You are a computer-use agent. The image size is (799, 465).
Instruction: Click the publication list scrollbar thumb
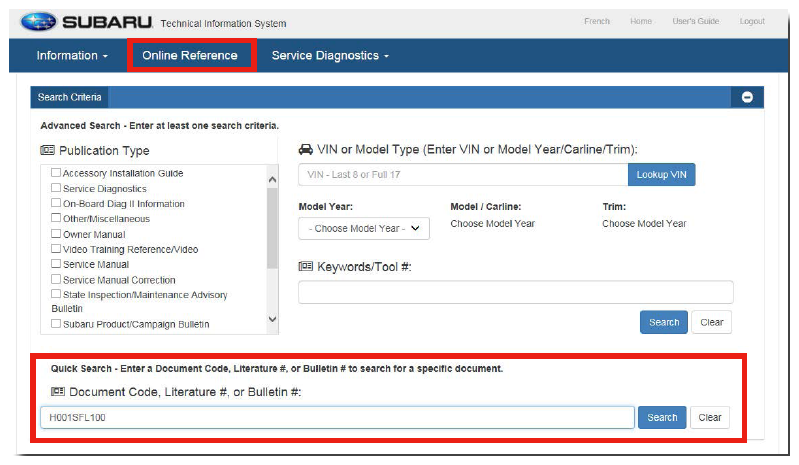coord(273,228)
